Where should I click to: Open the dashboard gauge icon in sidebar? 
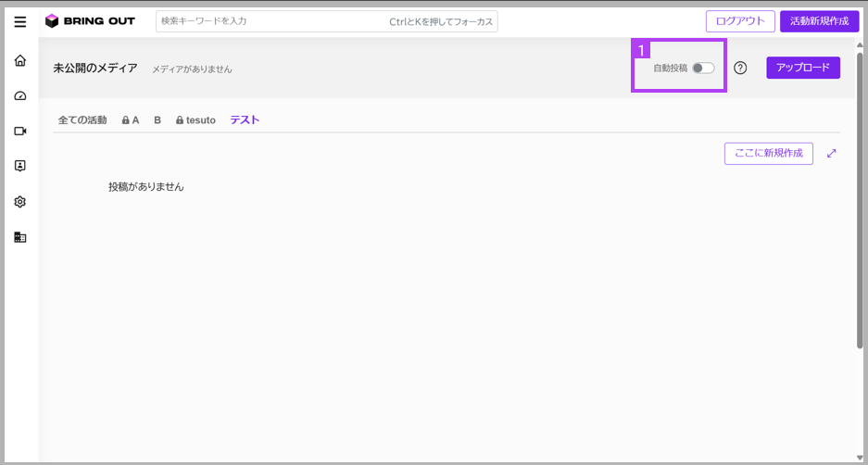[20, 95]
